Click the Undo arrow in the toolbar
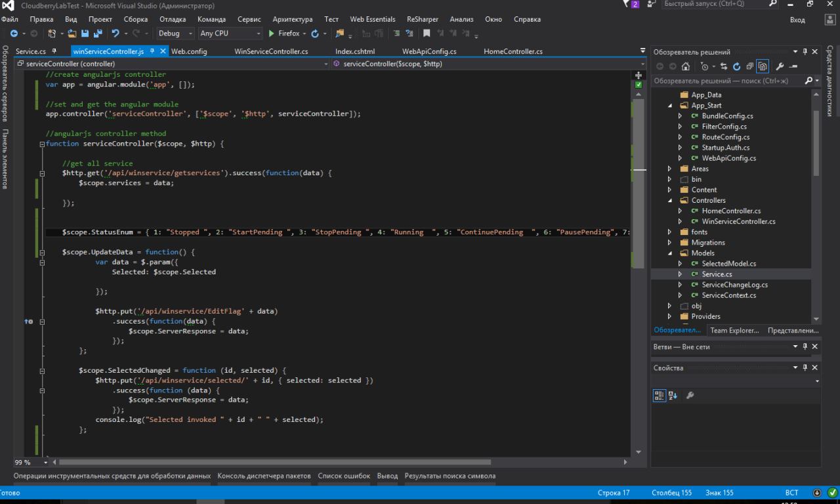This screenshot has width=840, height=504. pyautogui.click(x=116, y=33)
